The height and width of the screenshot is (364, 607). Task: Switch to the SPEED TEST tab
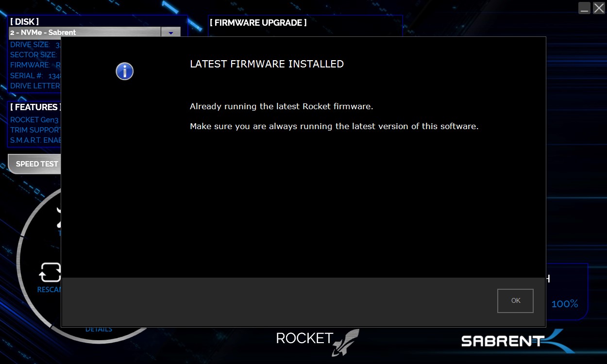(x=35, y=164)
